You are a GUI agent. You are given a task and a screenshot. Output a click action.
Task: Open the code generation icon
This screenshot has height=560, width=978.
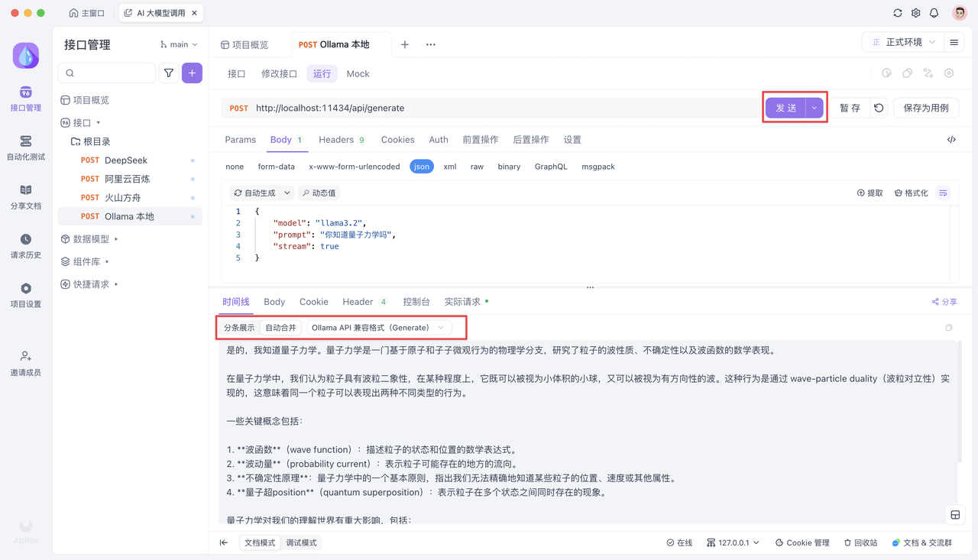coord(951,140)
